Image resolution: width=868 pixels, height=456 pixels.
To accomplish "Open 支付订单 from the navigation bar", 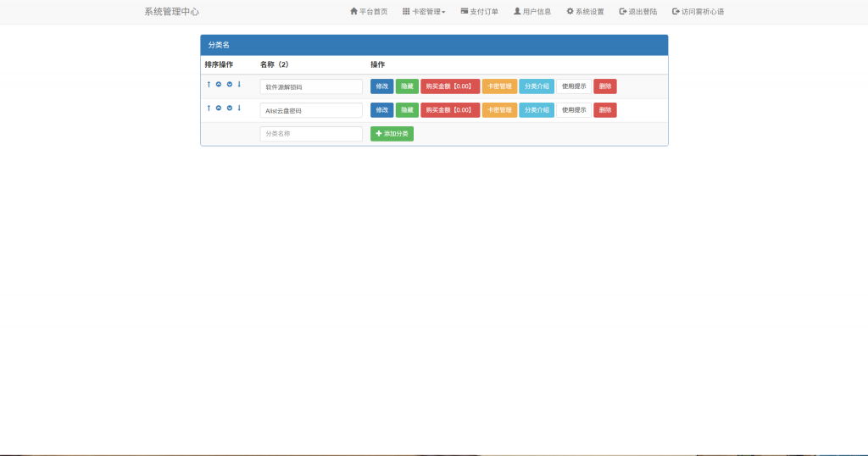I will 479,12.
